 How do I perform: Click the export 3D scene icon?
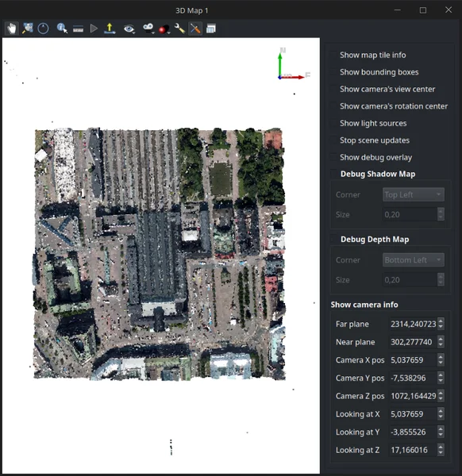pyautogui.click(x=110, y=29)
